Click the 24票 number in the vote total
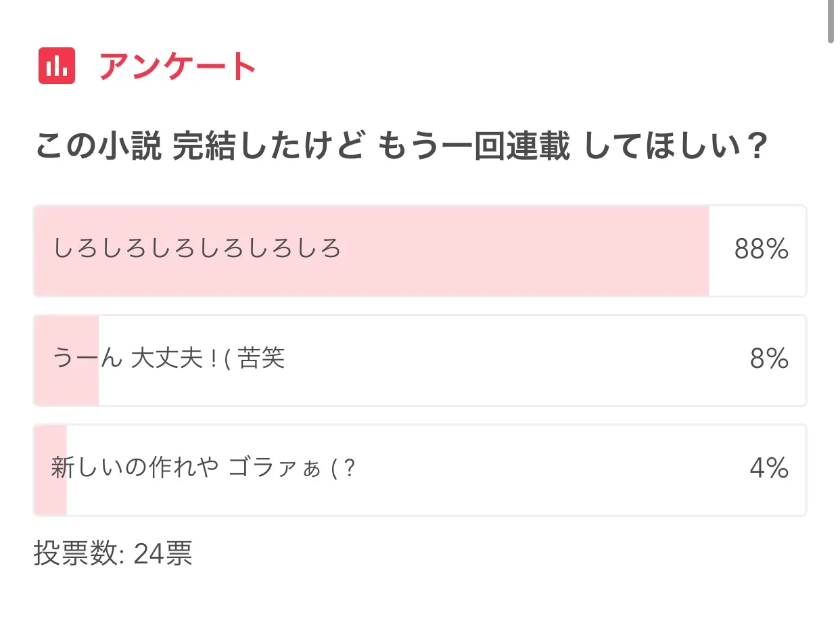Image resolution: width=840 pixels, height=625 pixels. 163,554
